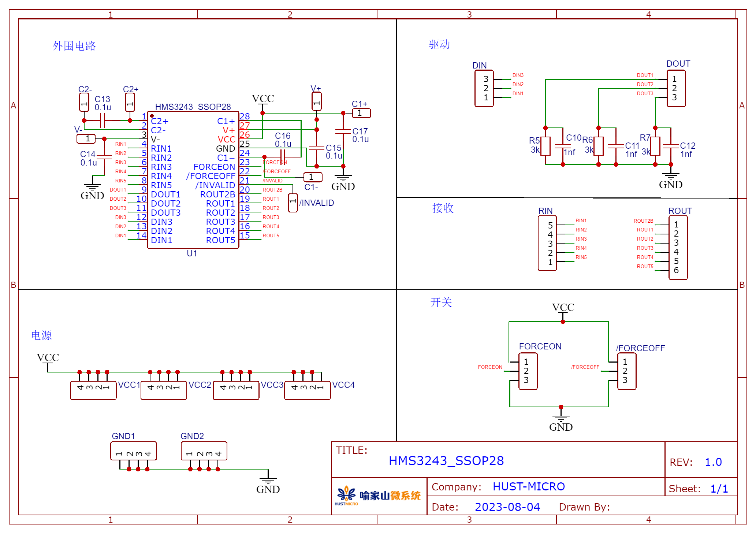Select the RIN 5-pin header
756x534 pixels.
tap(547, 243)
